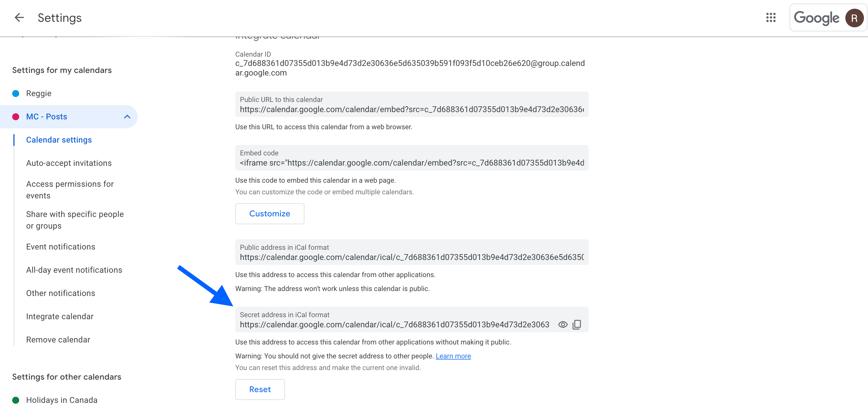
Task: Select Remove calendar option
Action: (x=58, y=340)
